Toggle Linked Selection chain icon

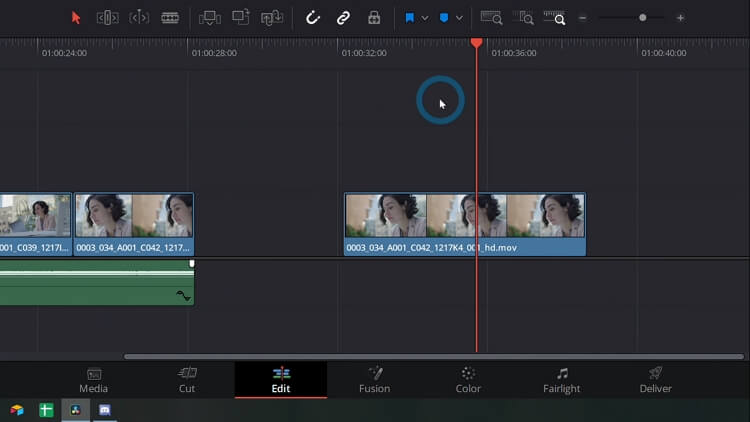click(343, 18)
